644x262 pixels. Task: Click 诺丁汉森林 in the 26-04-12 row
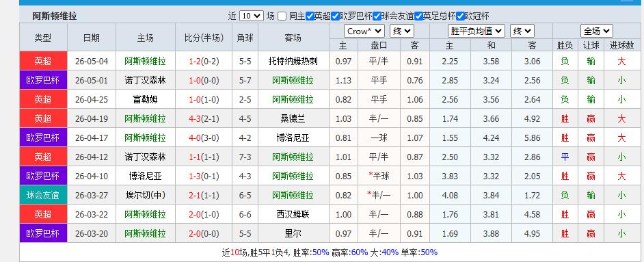pos(145,157)
